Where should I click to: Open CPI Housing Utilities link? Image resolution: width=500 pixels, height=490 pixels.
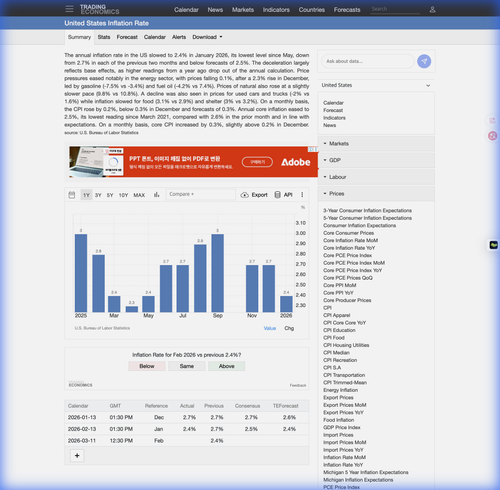[x=346, y=345]
